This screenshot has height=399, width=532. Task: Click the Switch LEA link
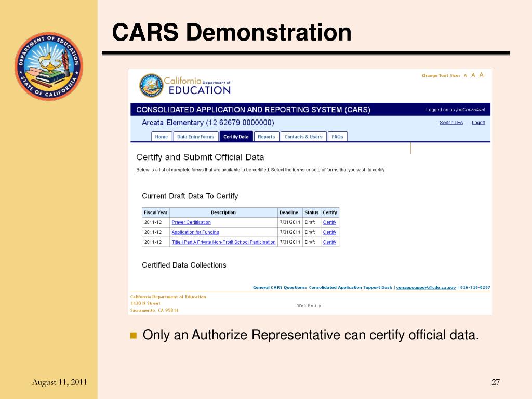coord(451,123)
